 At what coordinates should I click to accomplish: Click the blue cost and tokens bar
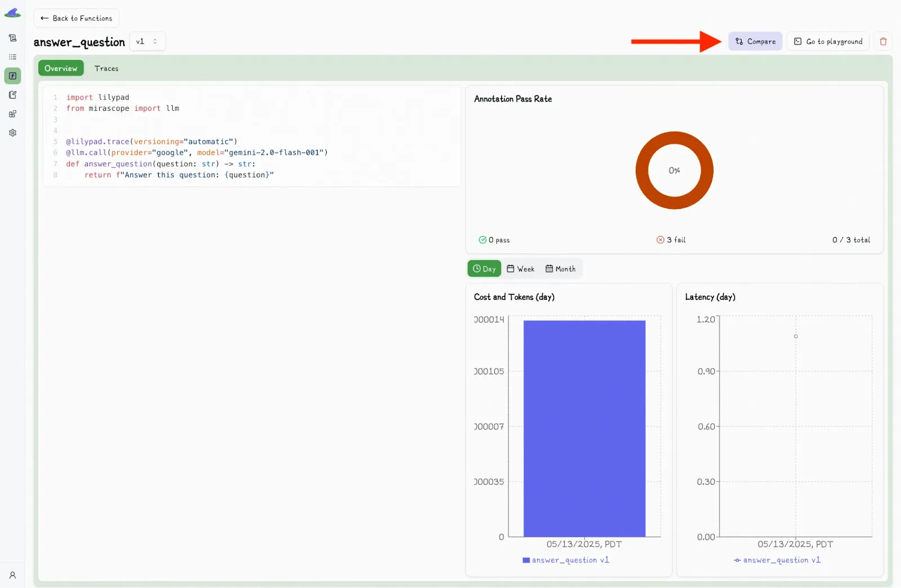(584, 428)
